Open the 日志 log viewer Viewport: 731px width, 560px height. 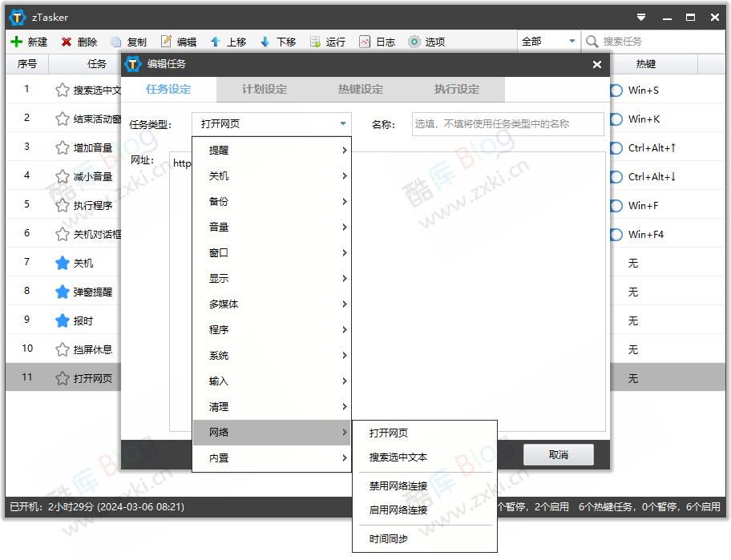click(377, 41)
